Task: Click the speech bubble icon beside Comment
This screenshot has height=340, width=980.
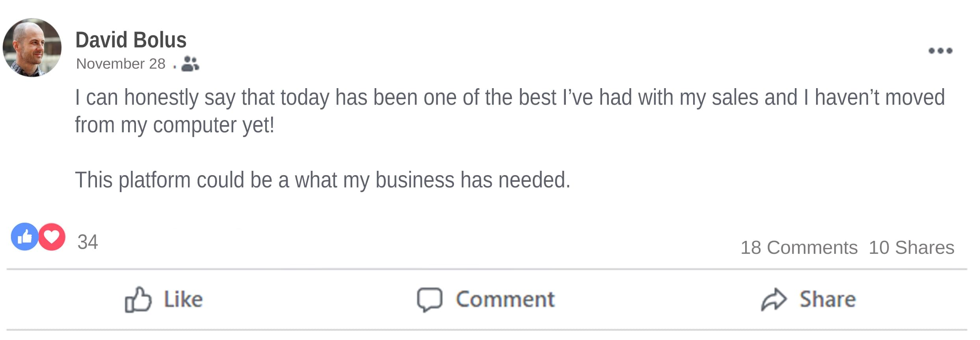Action: tap(430, 300)
